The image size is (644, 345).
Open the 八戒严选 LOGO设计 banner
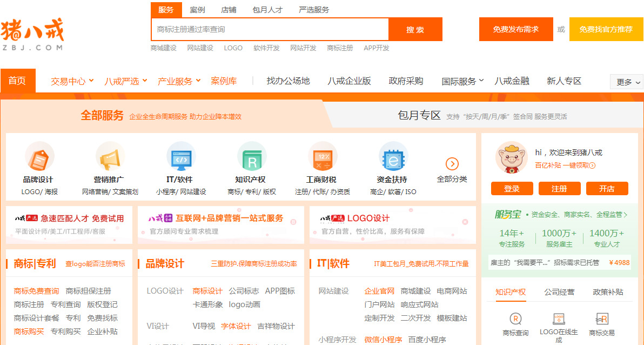[393, 224]
